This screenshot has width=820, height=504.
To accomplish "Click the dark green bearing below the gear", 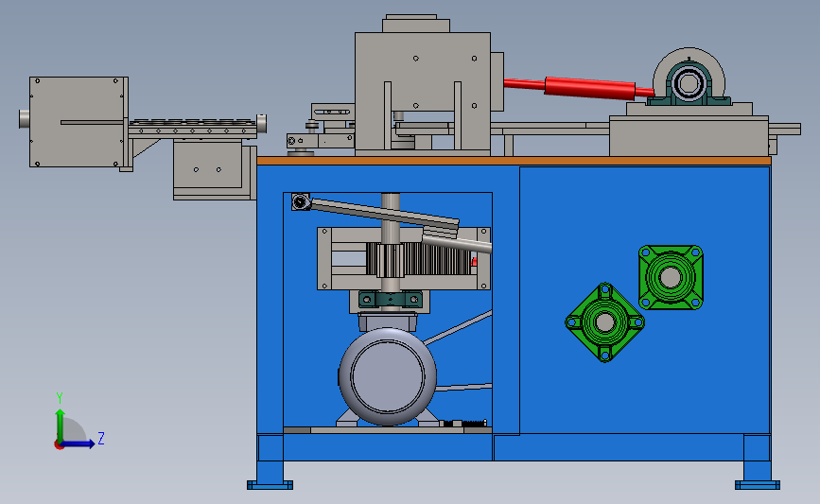I will 390,300.
